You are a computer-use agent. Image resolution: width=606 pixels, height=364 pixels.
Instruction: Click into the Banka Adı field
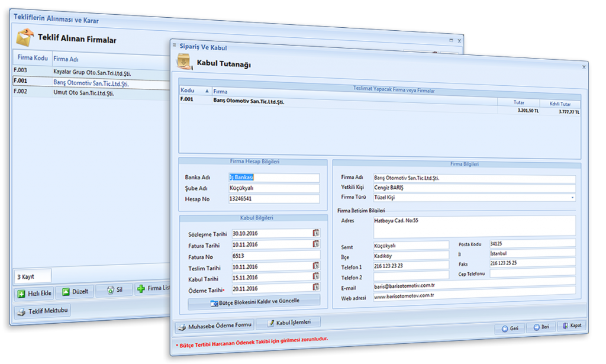click(273, 177)
